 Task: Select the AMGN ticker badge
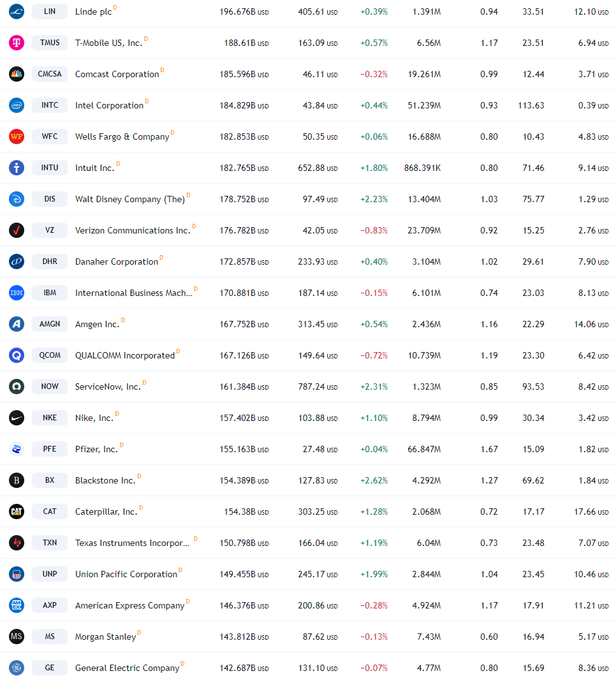click(50, 324)
